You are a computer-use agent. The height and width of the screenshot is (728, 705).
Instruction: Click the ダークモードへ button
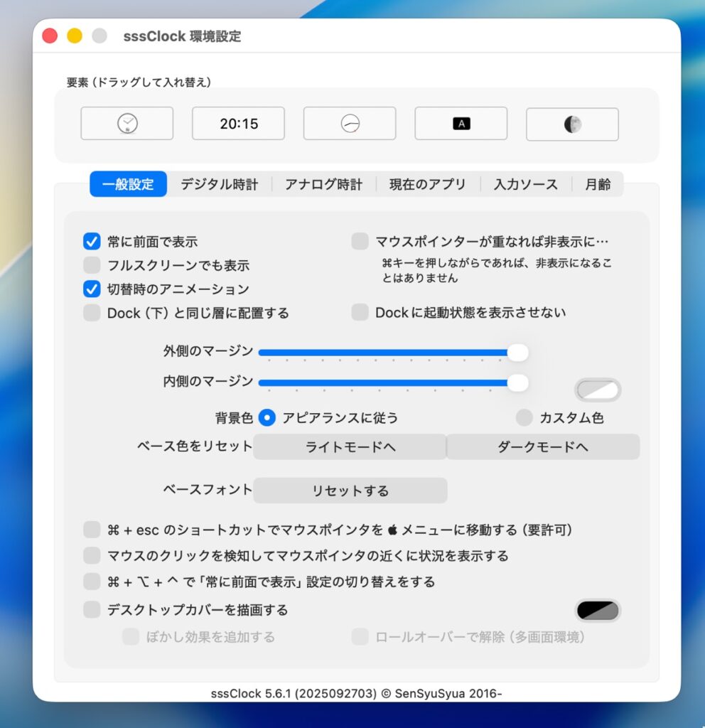(543, 446)
